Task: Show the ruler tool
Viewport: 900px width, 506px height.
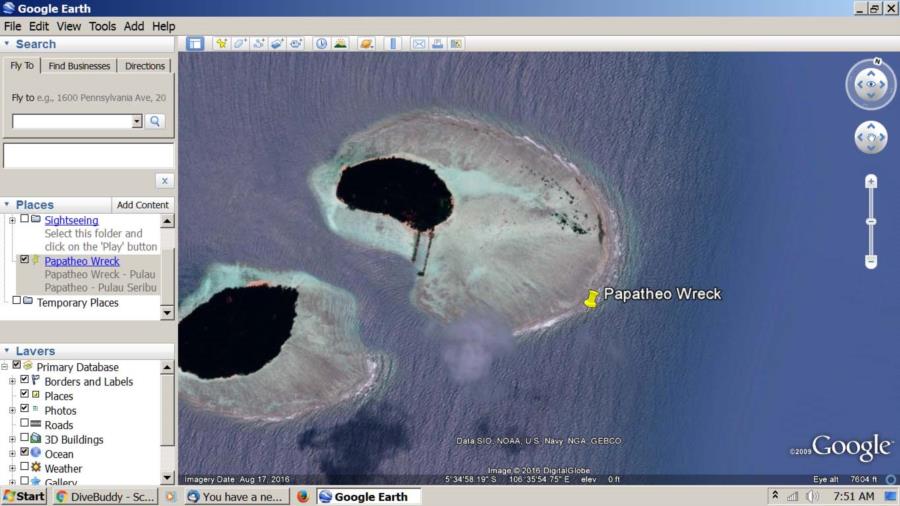Action: (393, 44)
